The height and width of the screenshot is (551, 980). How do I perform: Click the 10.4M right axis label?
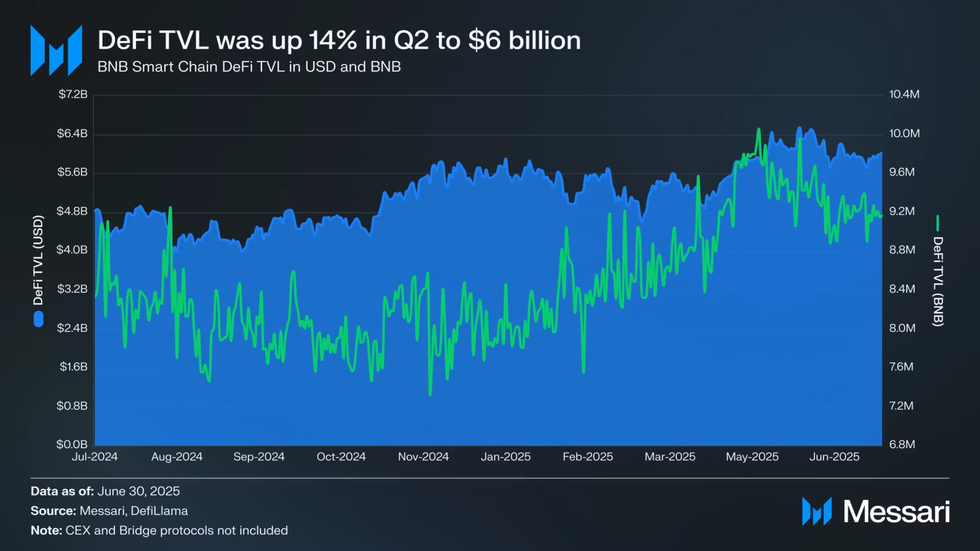point(904,94)
